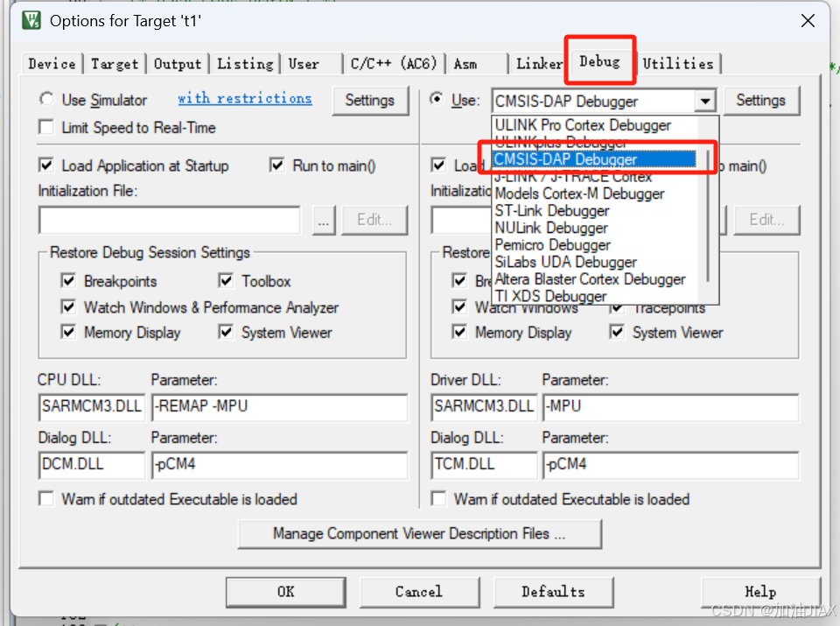Click the -pCM4 parameter beside TCM.DLL

[671, 465]
